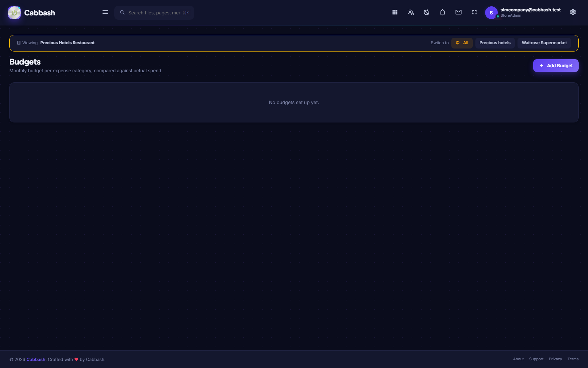This screenshot has height=368, width=588.
Task: Open the Terms footer link
Action: pyautogui.click(x=573, y=359)
